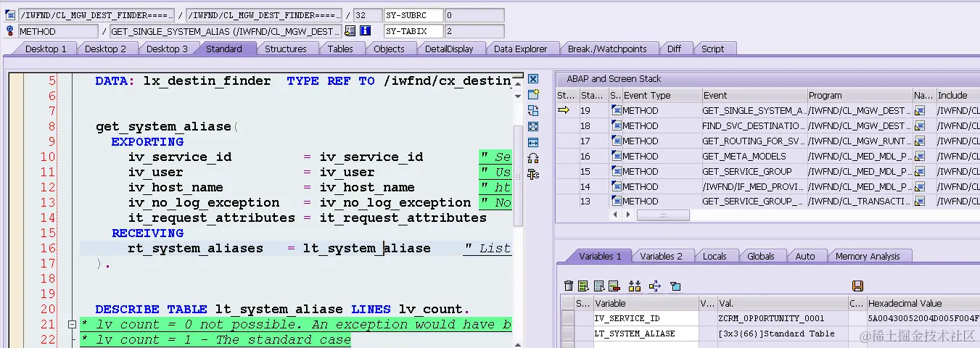The image size is (980, 348).
Task: Click the SY-SUBRC value field
Action: 474,14
